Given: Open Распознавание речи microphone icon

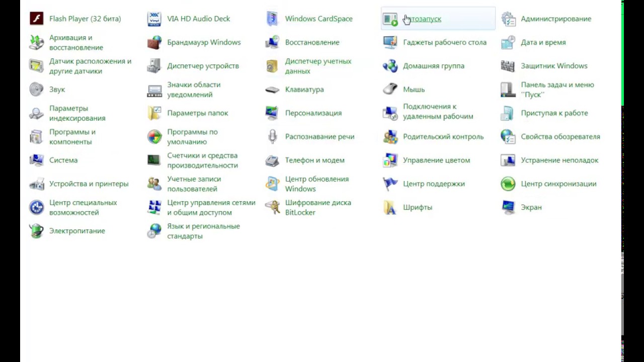Looking at the screenshot, I should click(x=272, y=137).
